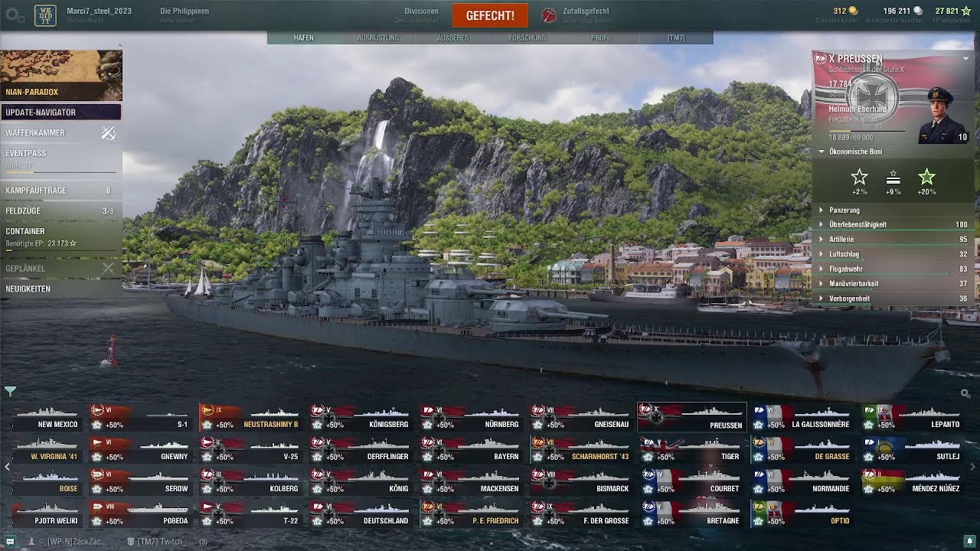
Task: Start battle with the GEFECHT! button
Action: pos(490,15)
